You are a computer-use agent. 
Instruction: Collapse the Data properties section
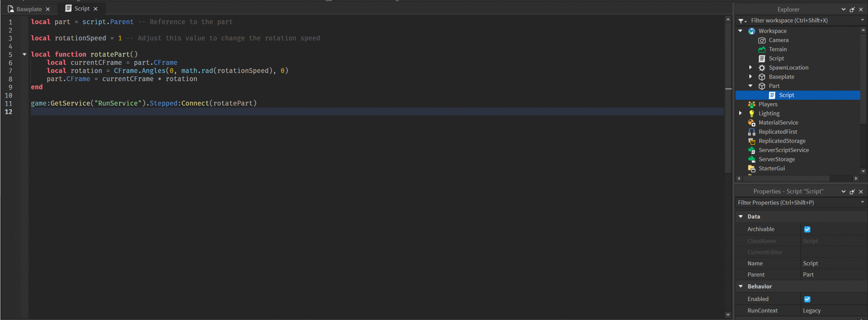click(741, 216)
